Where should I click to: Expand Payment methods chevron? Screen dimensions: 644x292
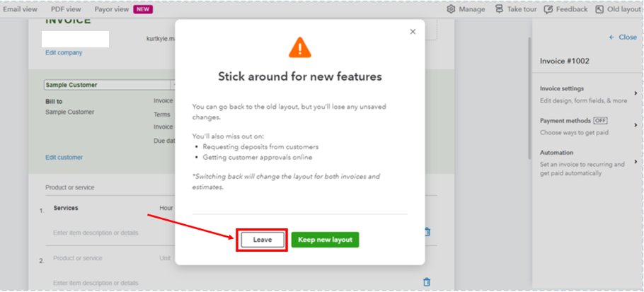[636, 124]
